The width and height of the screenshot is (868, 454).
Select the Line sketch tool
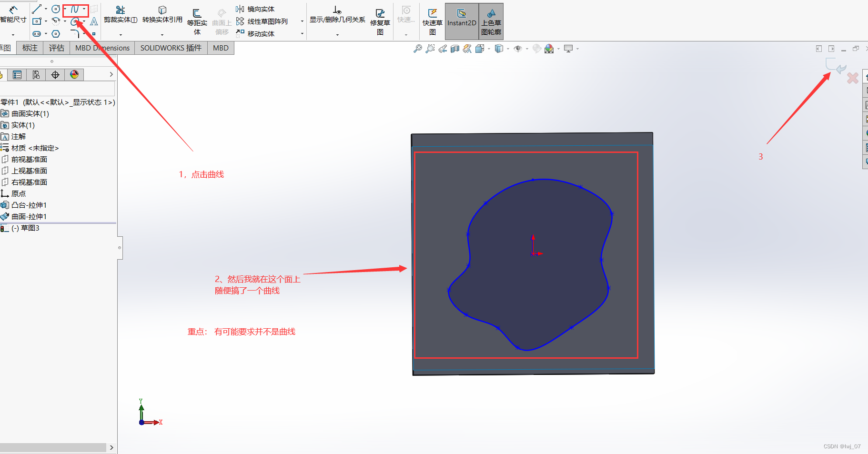pyautogui.click(x=37, y=9)
